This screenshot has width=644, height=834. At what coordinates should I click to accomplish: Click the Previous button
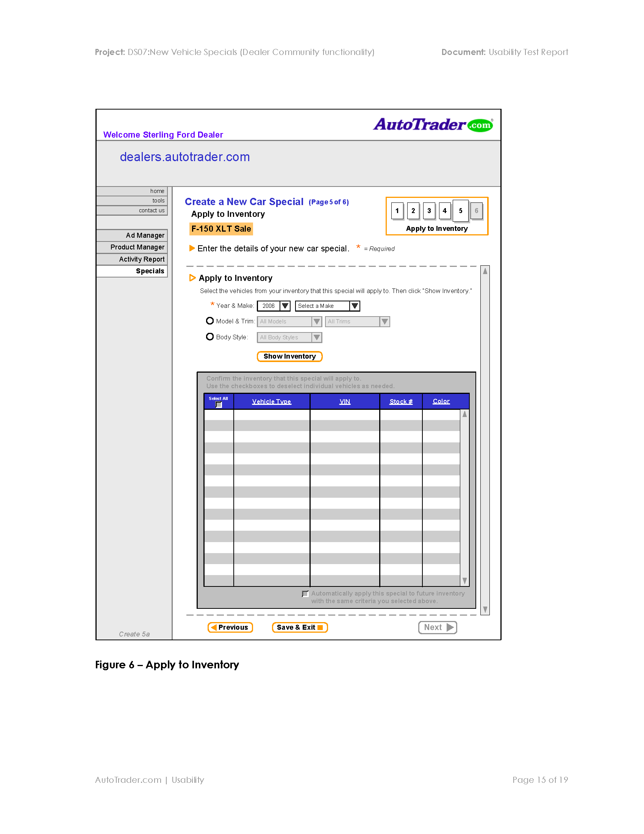tap(230, 627)
